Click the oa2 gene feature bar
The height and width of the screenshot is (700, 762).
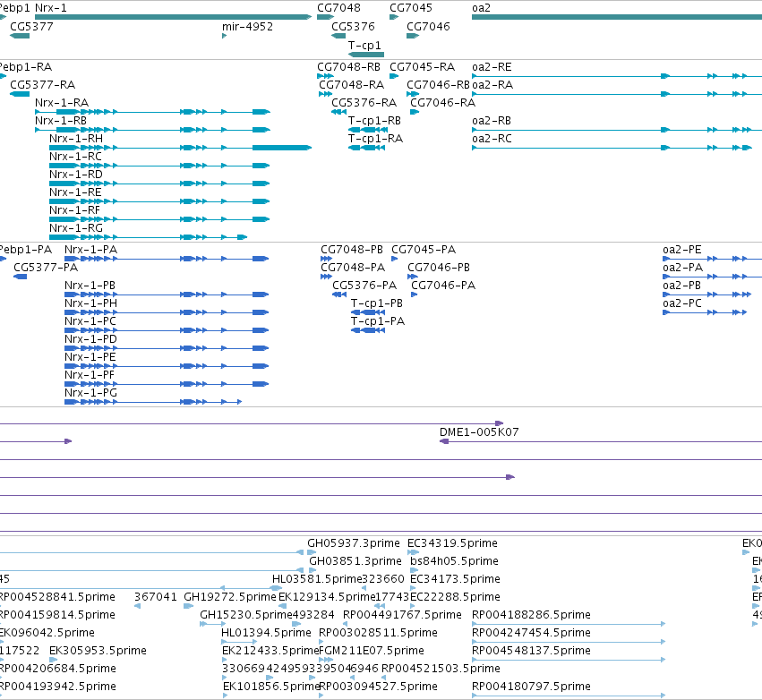(x=617, y=18)
